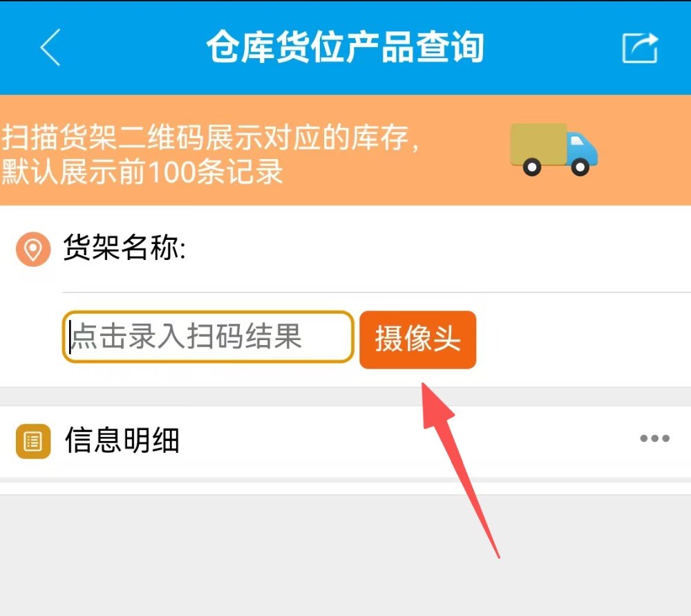Tap the orange location pin icon
This screenshot has height=616, width=691.
33,249
